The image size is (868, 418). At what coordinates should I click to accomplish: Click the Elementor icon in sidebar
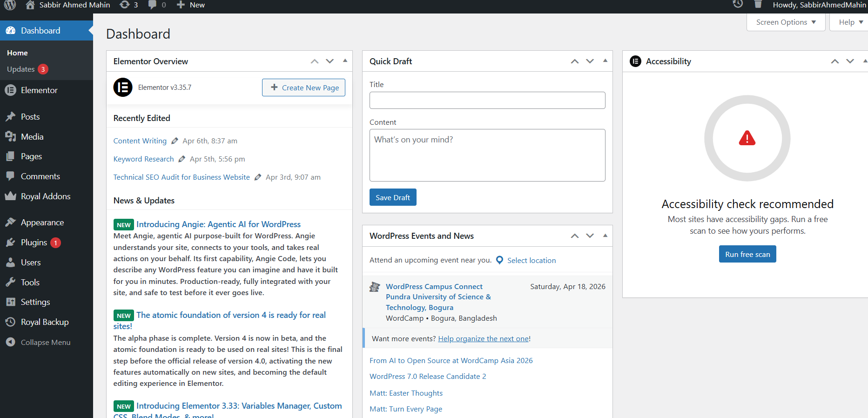point(11,90)
